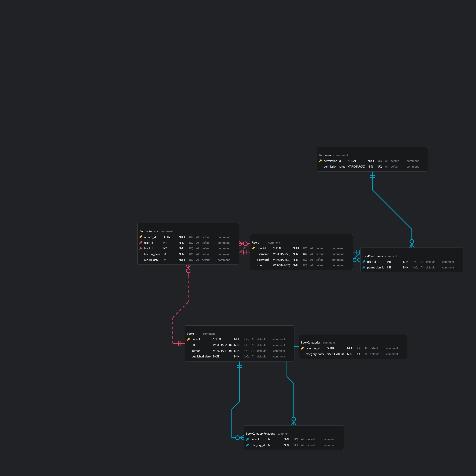476x476 pixels.
Task: Click the pink key icon beside BorrowRecords book_id
Action: pyautogui.click(x=141, y=248)
